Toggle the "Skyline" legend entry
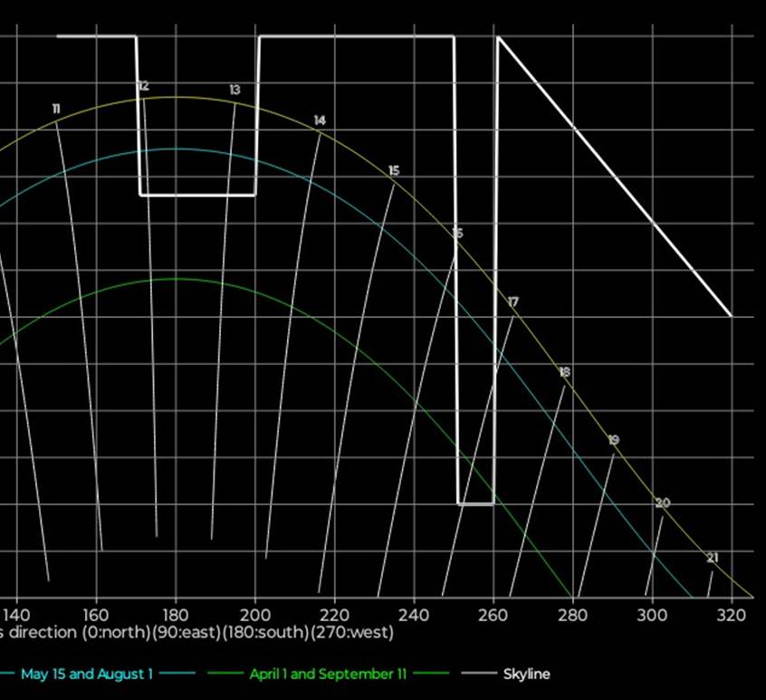Viewport: 766px width, 700px height. point(526,674)
